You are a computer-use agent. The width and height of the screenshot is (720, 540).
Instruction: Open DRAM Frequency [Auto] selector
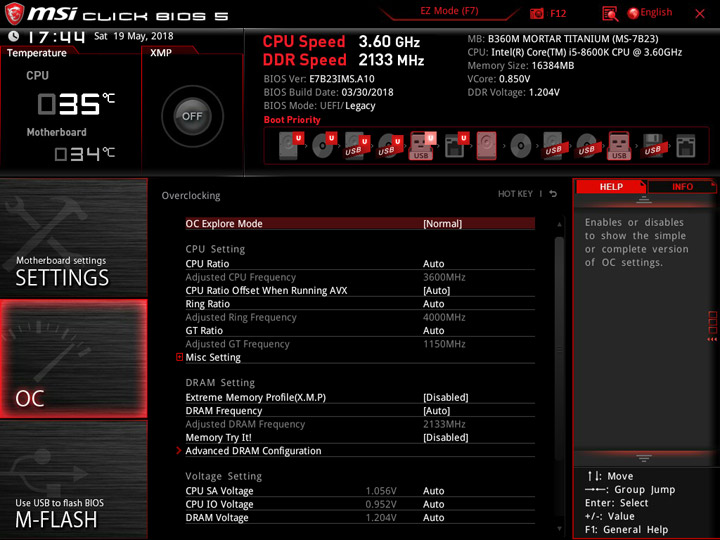point(437,411)
